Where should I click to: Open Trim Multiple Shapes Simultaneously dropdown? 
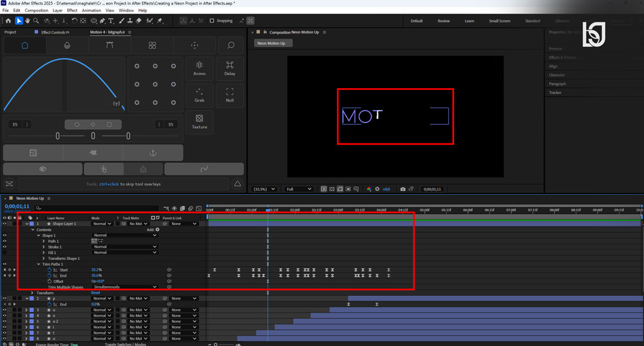click(125, 287)
